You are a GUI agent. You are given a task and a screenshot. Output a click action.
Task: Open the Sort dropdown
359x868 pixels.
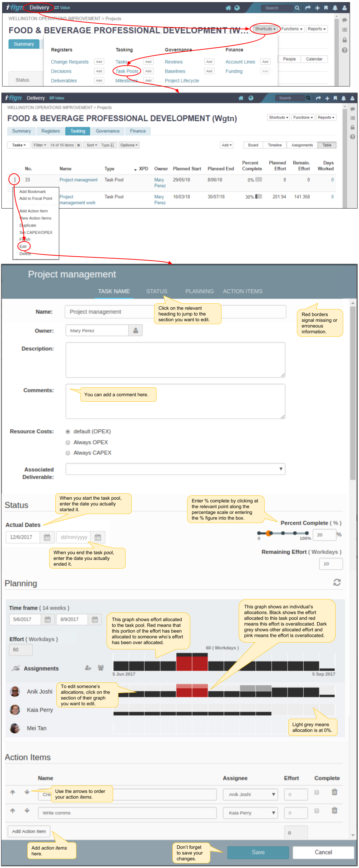(92, 145)
